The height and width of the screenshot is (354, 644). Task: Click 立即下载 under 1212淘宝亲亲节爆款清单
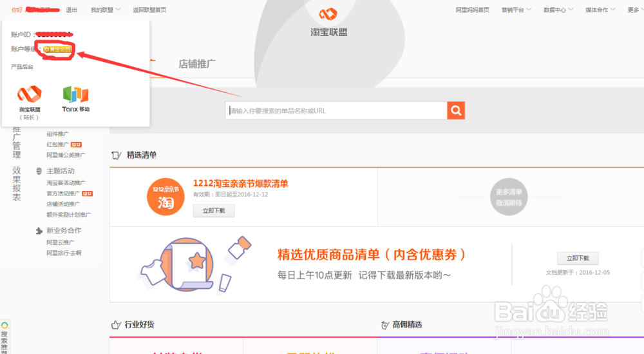214,211
